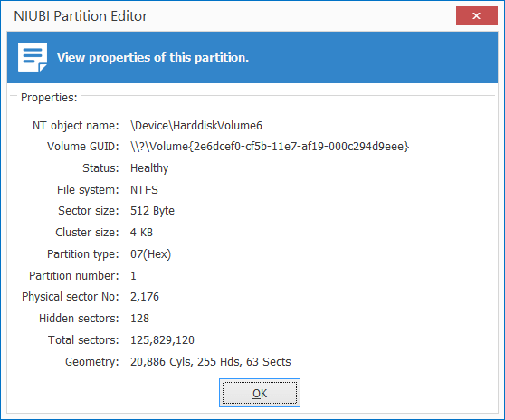Screen dimensions: 505x420
Task: Click the 'Geometry:' label
Action: tap(92, 362)
